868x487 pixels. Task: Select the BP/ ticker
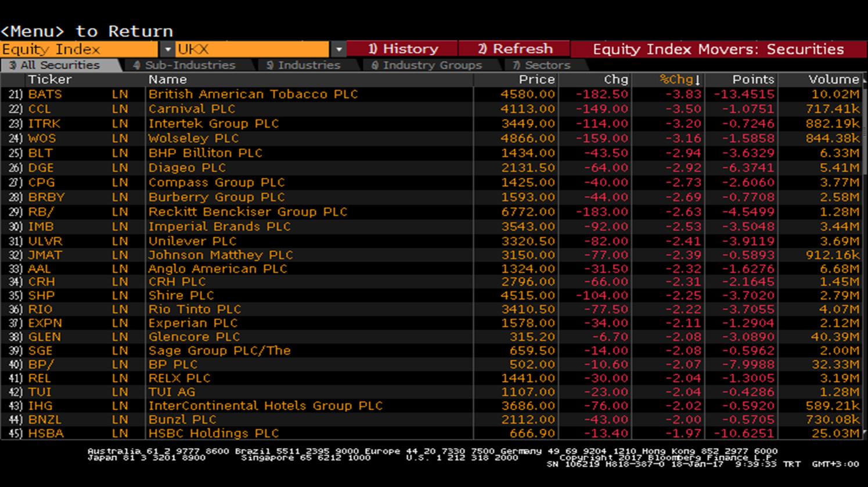41,365
